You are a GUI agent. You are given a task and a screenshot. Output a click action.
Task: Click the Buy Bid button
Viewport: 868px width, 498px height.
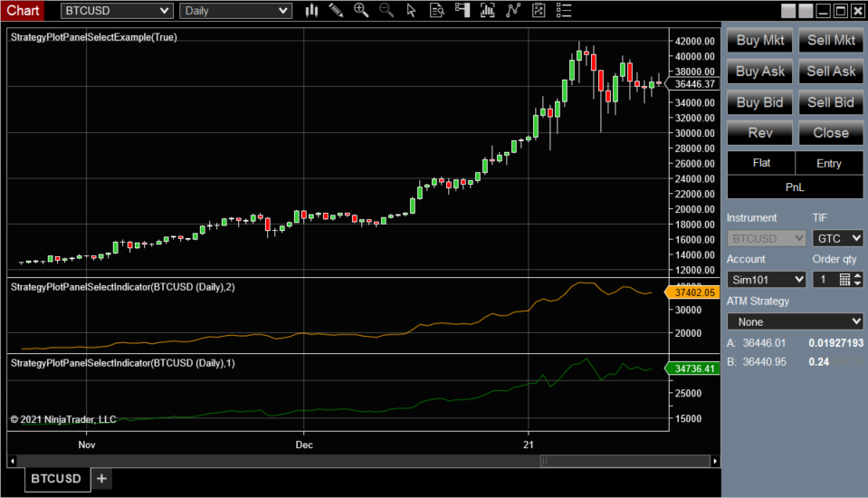759,102
